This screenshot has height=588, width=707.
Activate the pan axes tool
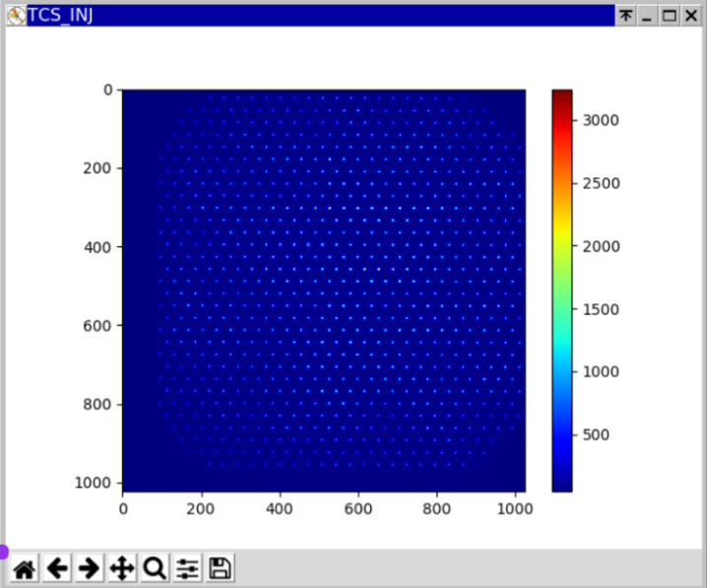click(121, 568)
